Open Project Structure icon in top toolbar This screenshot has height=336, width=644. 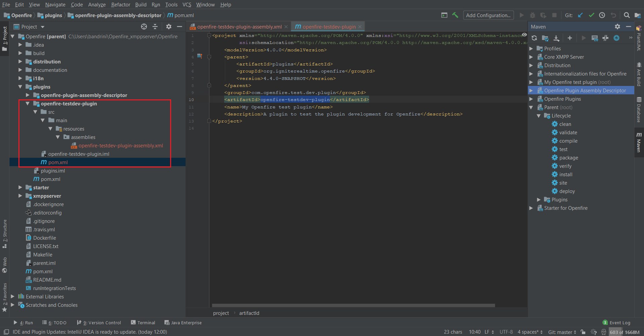point(638,15)
